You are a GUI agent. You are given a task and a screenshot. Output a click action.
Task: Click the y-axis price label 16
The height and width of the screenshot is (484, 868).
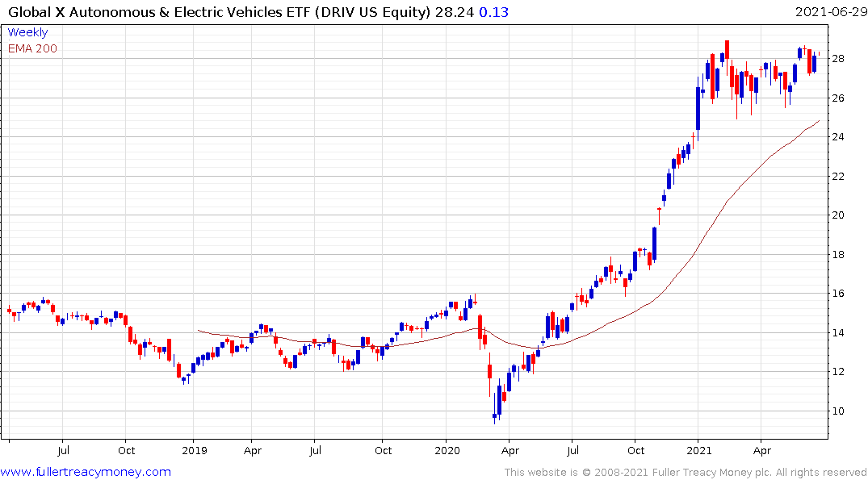tap(838, 293)
